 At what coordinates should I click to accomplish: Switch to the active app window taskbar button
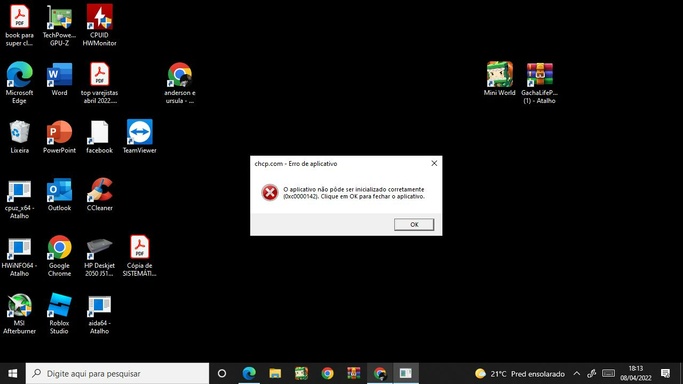[x=406, y=374]
